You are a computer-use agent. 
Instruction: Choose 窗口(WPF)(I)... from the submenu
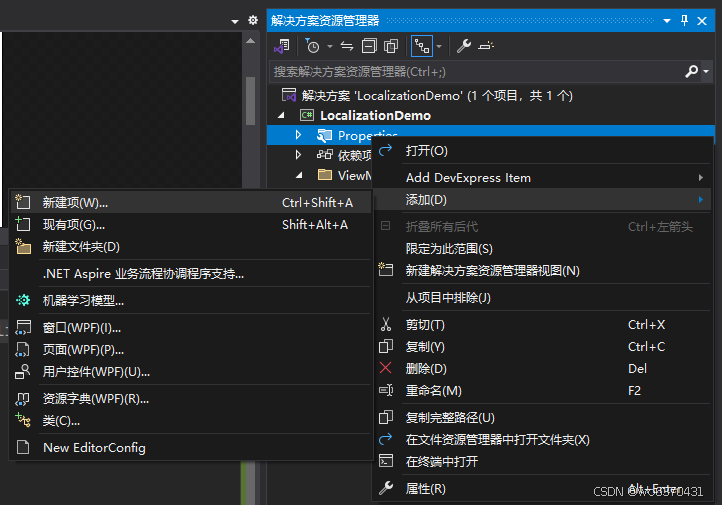(x=190, y=328)
